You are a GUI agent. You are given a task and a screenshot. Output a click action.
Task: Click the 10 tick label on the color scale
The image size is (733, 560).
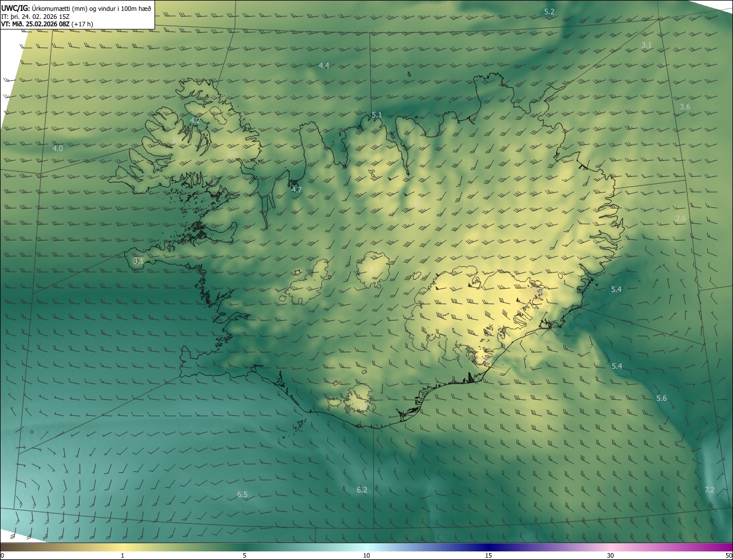[x=366, y=555]
